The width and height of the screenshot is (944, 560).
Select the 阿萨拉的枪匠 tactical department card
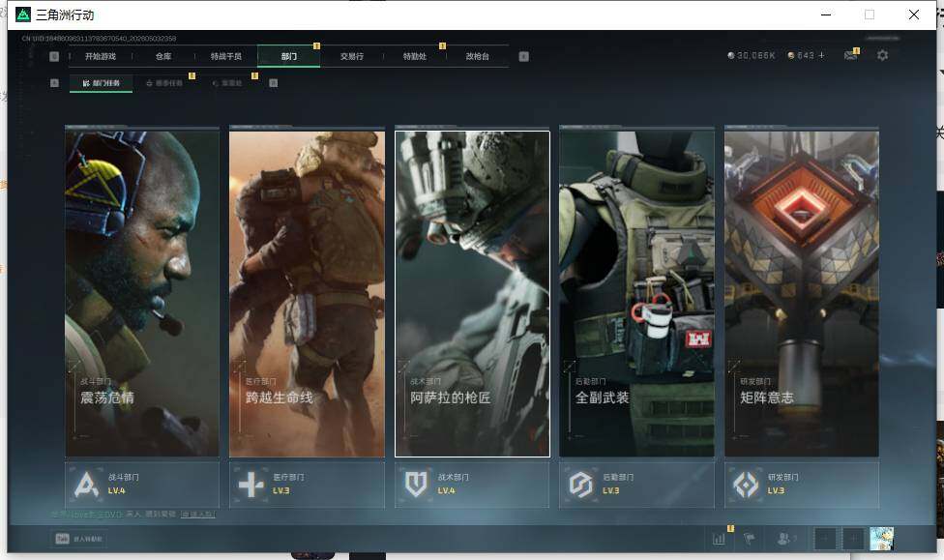pyautogui.click(x=472, y=294)
